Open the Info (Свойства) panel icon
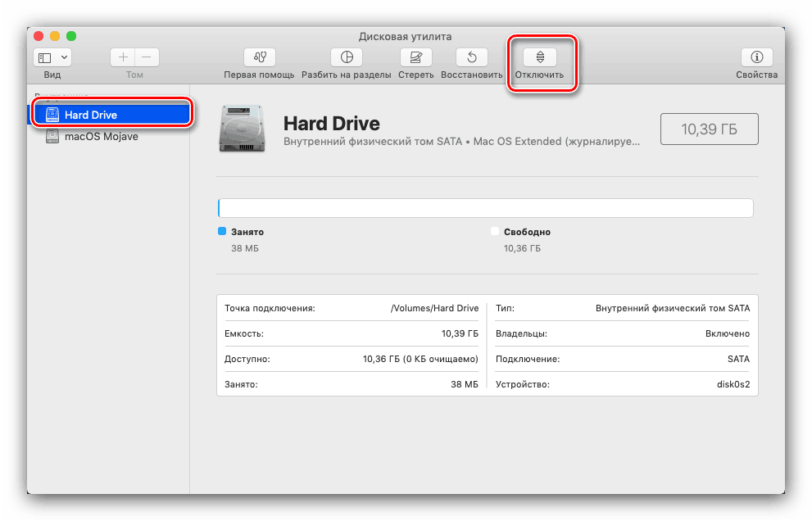This screenshot has height=521, width=812. pos(756,57)
